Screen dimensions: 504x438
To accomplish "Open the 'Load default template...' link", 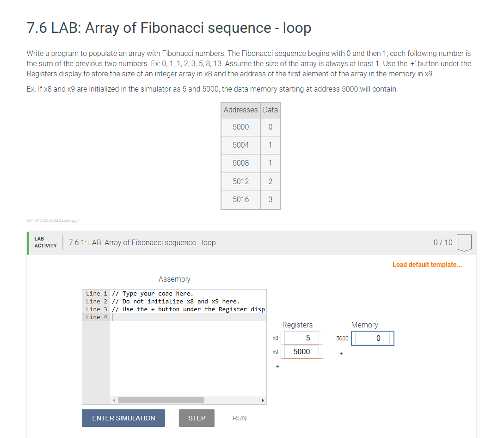I will (427, 264).
